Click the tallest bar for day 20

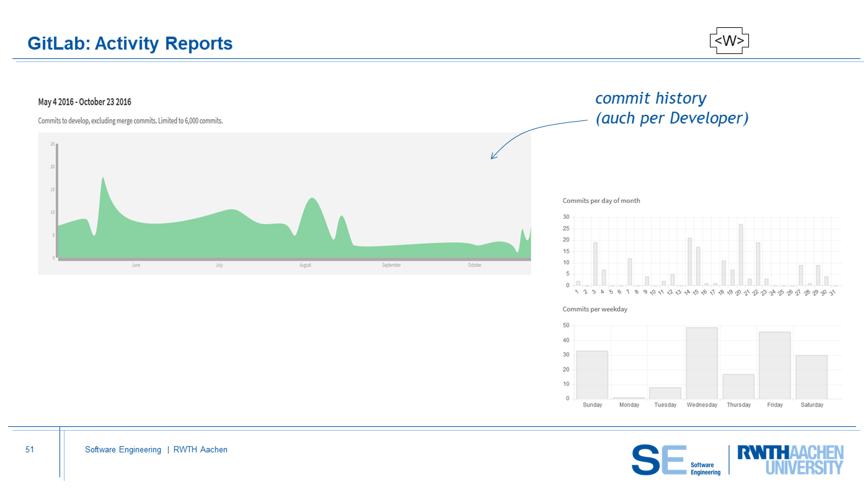(740, 255)
